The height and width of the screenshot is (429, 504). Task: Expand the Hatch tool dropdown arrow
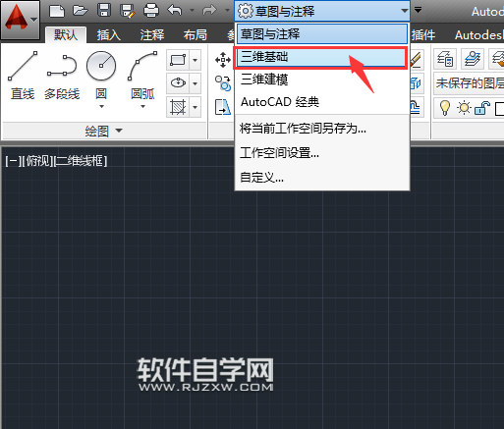pyautogui.click(x=196, y=107)
